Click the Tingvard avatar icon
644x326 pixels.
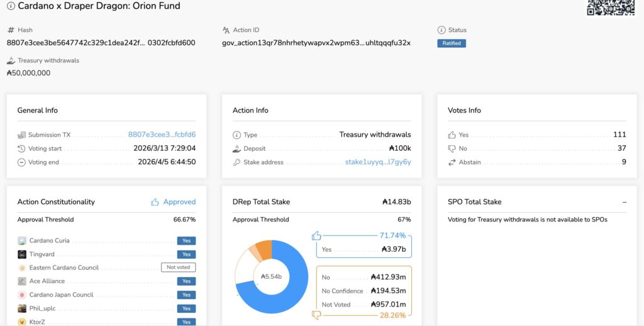click(x=22, y=254)
